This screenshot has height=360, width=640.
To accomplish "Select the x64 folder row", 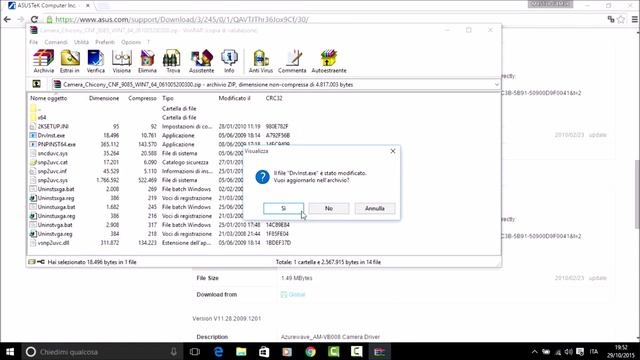I will [42, 118].
